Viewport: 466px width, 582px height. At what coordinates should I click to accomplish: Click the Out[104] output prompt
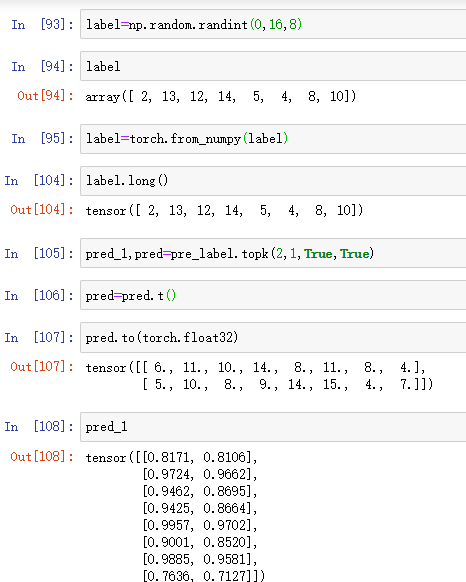tap(42, 210)
